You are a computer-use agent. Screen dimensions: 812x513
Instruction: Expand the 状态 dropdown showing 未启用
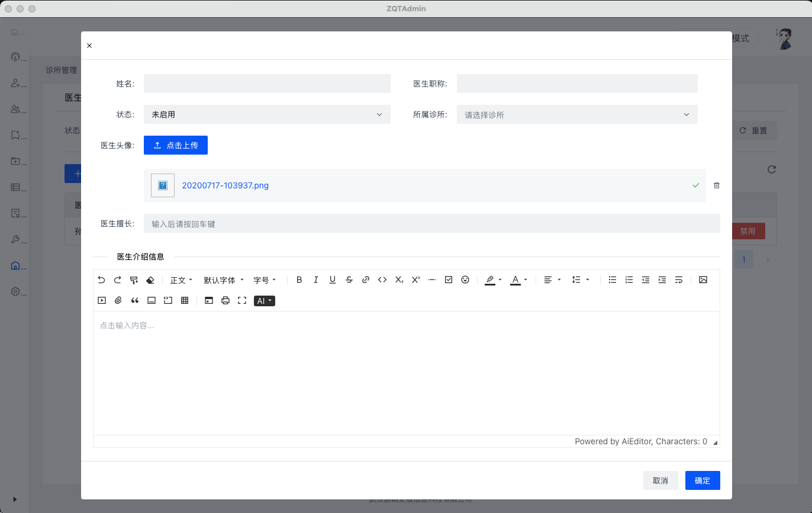point(267,114)
